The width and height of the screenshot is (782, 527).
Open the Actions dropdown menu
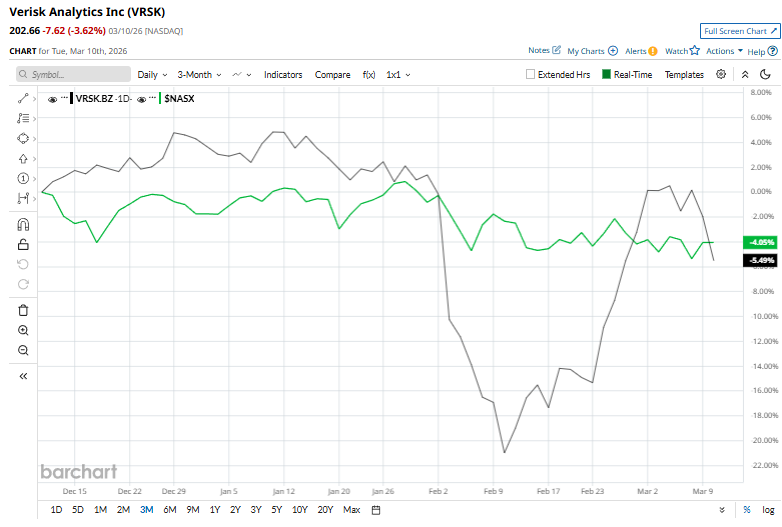click(x=724, y=51)
